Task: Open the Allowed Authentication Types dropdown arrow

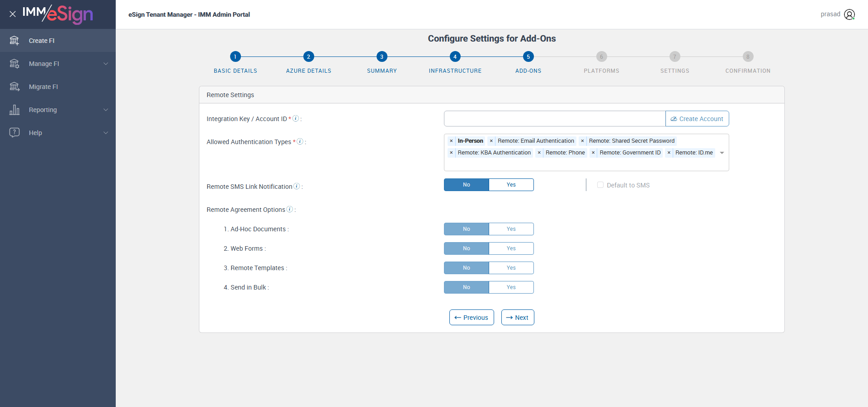Action: pos(722,153)
